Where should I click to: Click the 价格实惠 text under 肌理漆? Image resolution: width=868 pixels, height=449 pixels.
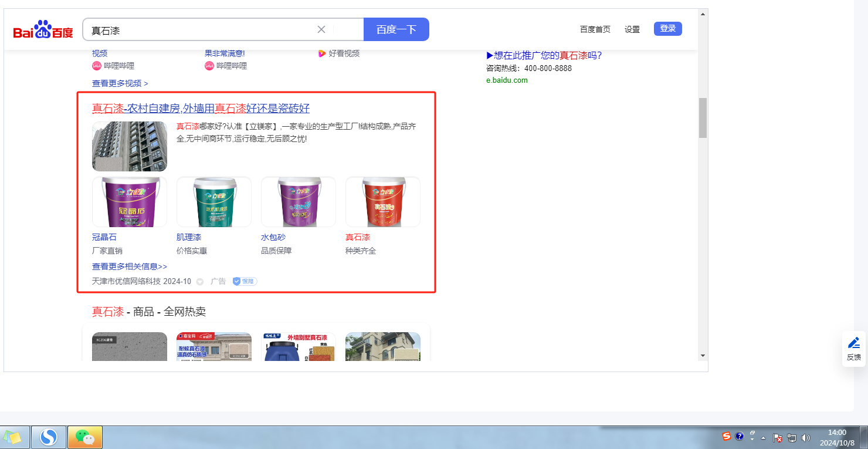click(192, 251)
